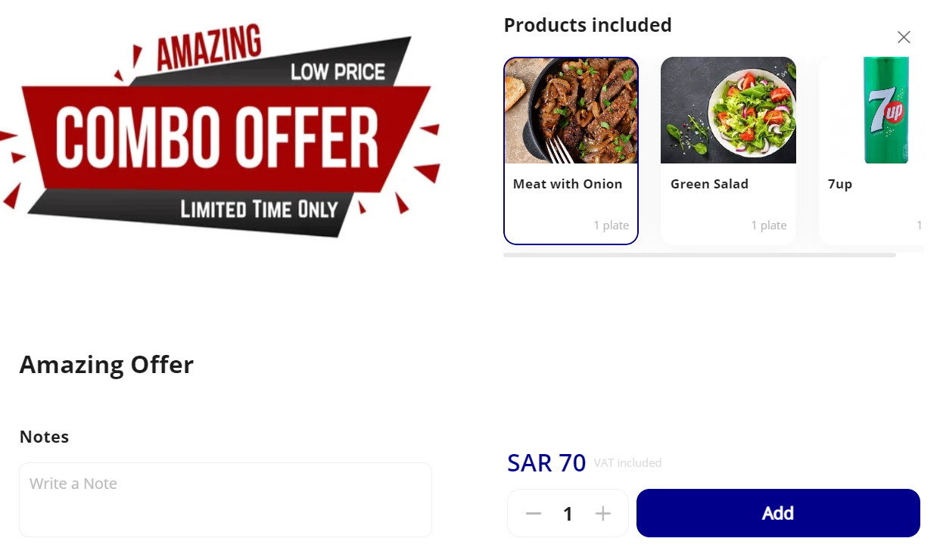Click the quantity value 1

568,515
